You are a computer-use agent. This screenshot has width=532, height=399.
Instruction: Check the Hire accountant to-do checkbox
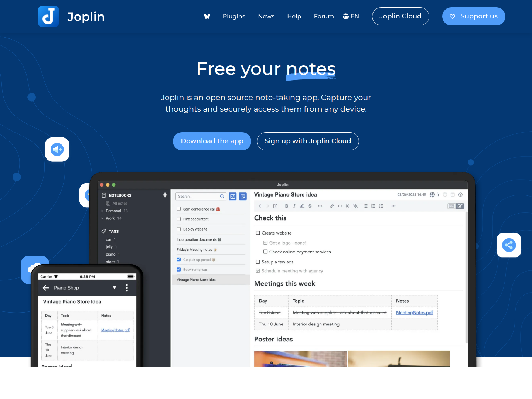coord(179,219)
